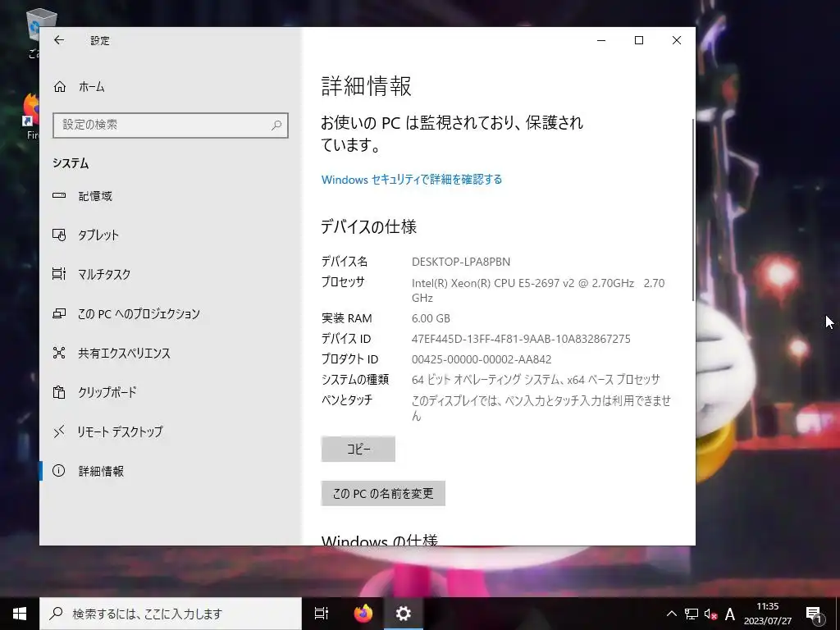Click the Settings gear on the taskbar
The height and width of the screenshot is (630, 840).
404,614
